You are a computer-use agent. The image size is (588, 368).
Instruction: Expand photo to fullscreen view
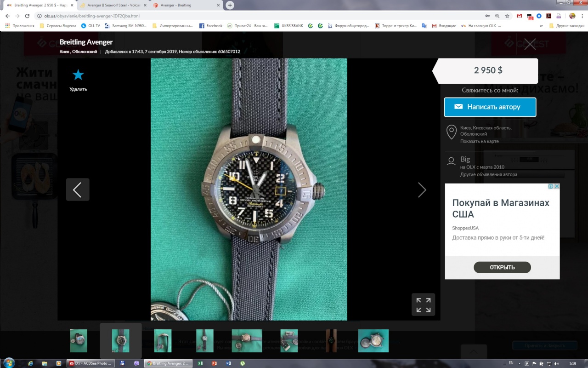[x=423, y=305]
